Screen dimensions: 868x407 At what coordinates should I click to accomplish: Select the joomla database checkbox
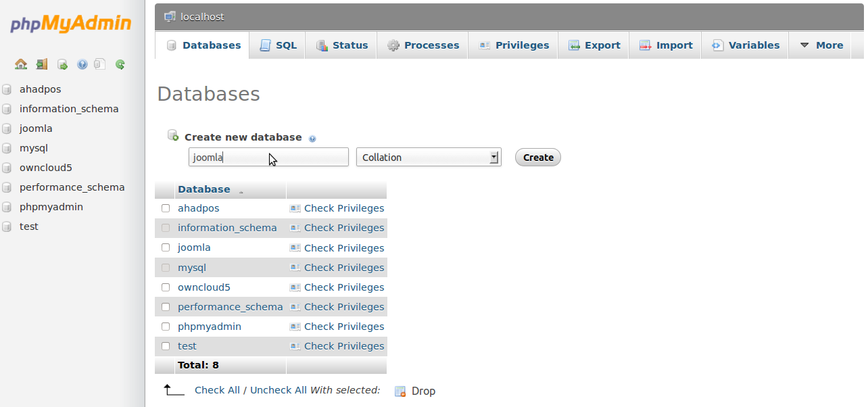(x=166, y=247)
